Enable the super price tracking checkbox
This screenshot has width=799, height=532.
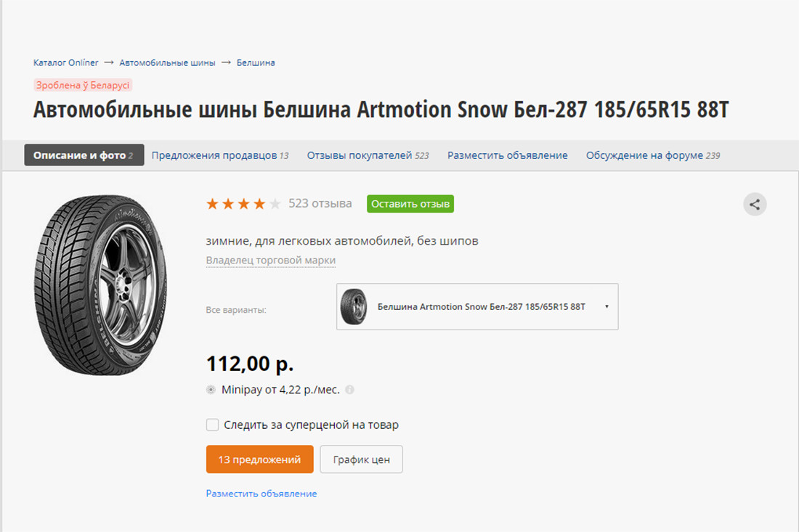click(x=212, y=425)
